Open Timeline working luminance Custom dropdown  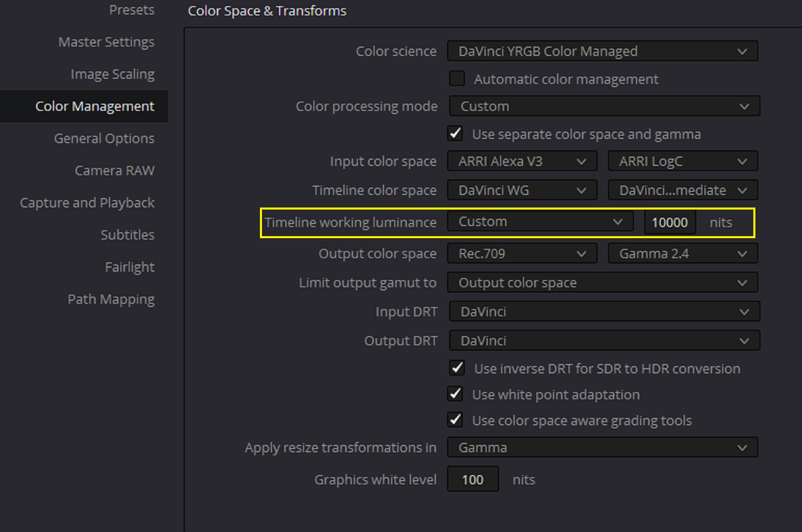539,221
